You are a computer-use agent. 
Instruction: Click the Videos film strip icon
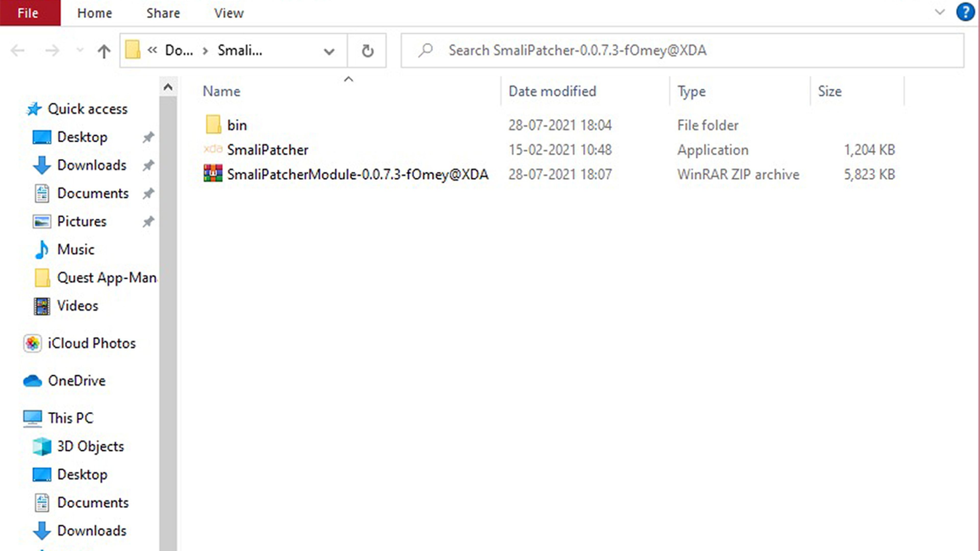pyautogui.click(x=42, y=306)
